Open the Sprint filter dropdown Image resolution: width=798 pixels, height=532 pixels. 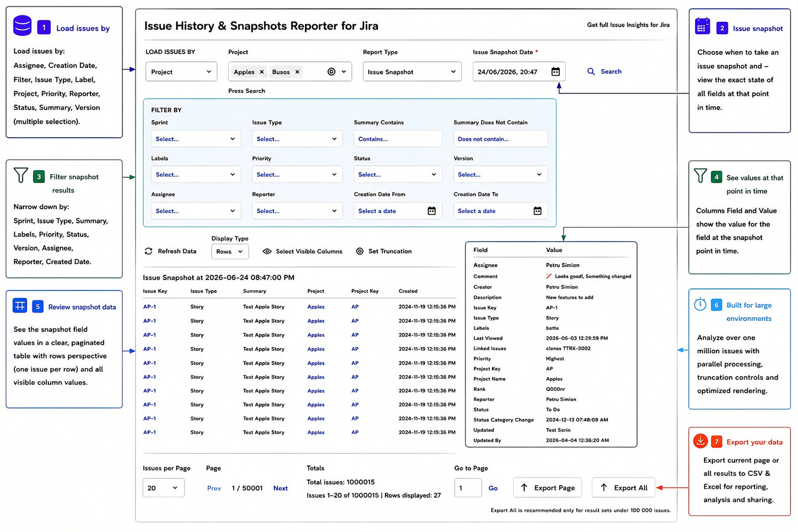(196, 139)
